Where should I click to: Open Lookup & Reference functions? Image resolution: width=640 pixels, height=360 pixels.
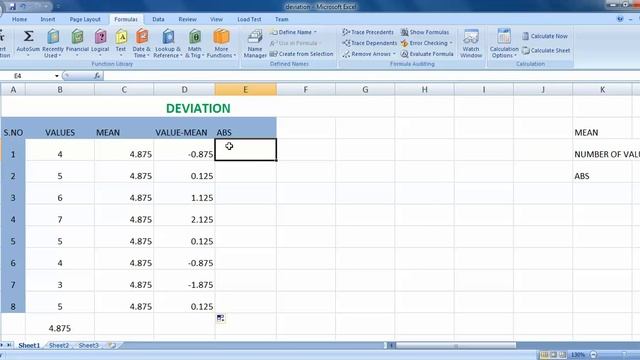point(168,43)
